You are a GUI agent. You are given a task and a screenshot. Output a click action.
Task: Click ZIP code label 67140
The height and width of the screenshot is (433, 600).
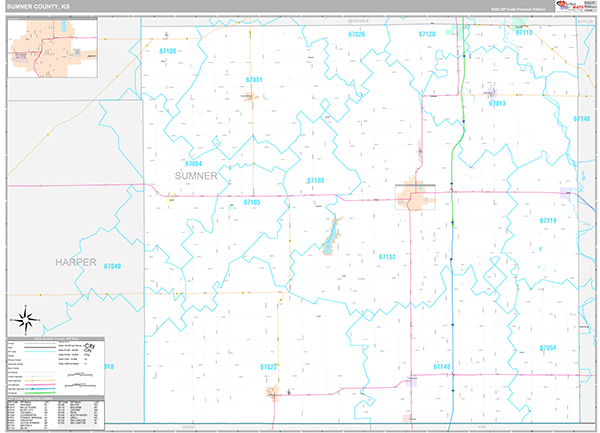(x=442, y=367)
